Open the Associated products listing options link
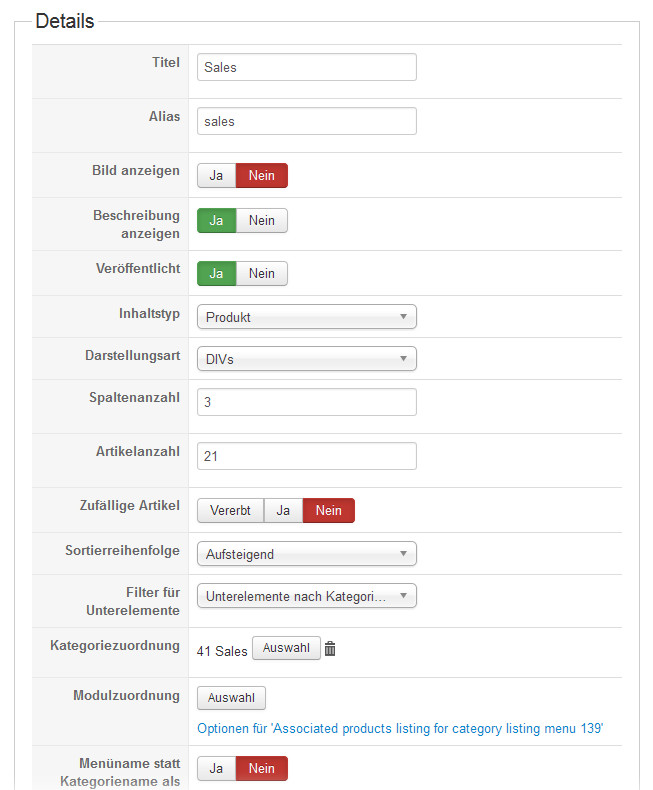This screenshot has width=653, height=790. point(400,729)
